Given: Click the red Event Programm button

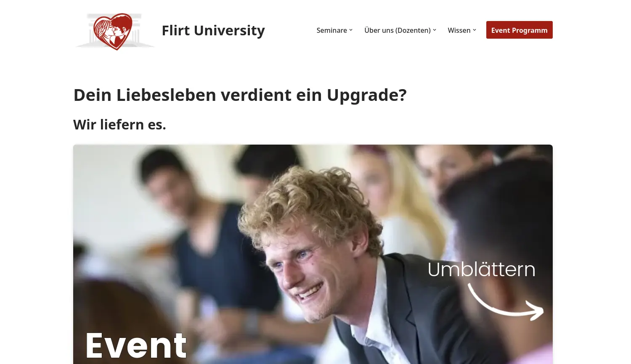Looking at the screenshot, I should (x=520, y=30).
